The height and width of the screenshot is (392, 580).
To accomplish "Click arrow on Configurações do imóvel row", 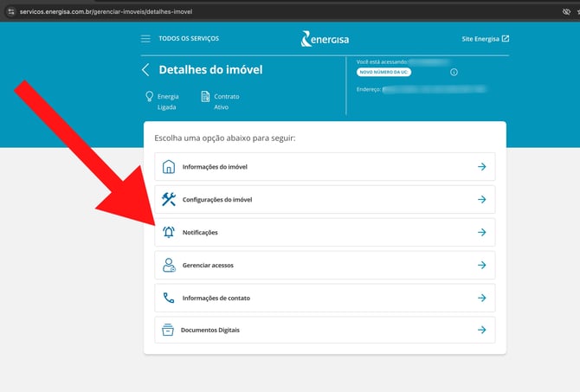I will (x=481, y=200).
